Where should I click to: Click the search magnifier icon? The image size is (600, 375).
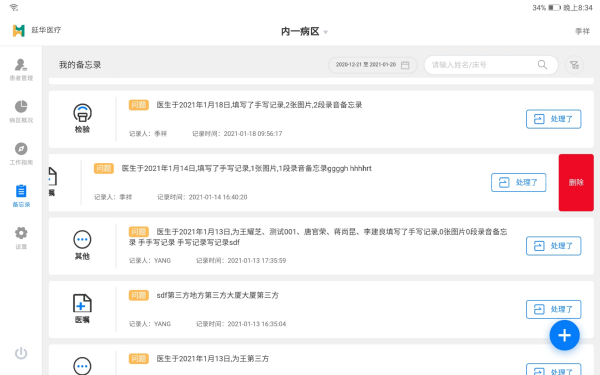coord(542,65)
